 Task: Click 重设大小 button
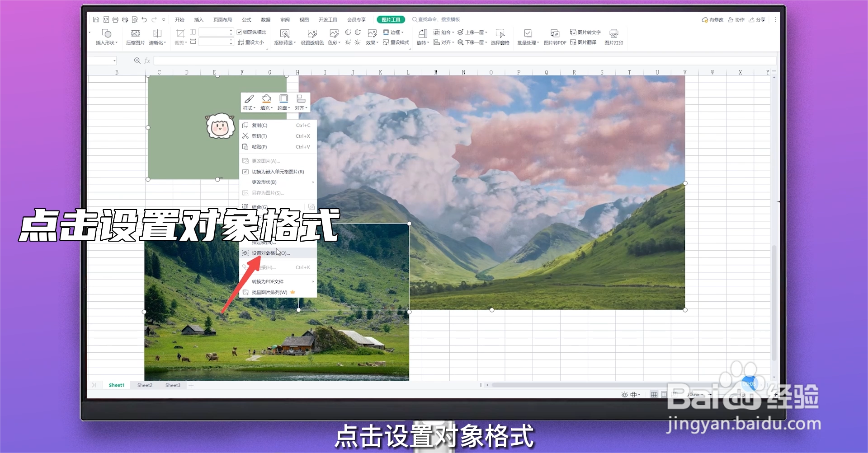point(251,42)
